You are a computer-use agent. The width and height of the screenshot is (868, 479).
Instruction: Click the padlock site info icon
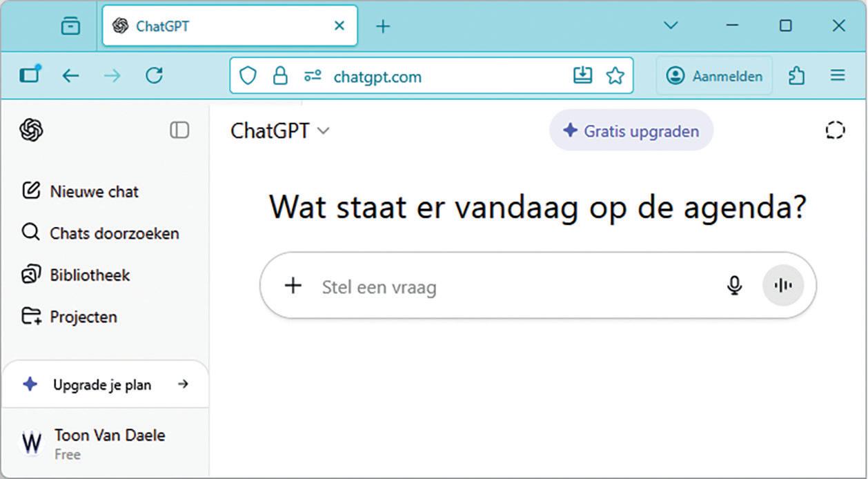pyautogui.click(x=279, y=76)
